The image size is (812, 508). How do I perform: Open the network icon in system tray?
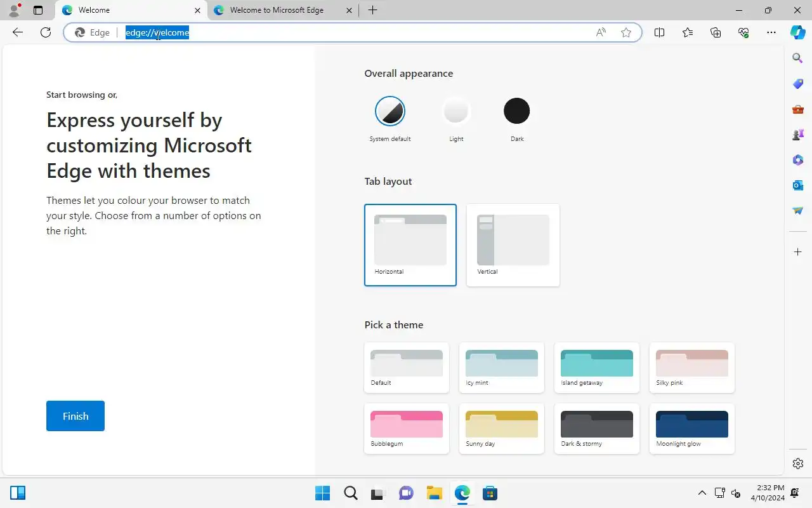720,493
